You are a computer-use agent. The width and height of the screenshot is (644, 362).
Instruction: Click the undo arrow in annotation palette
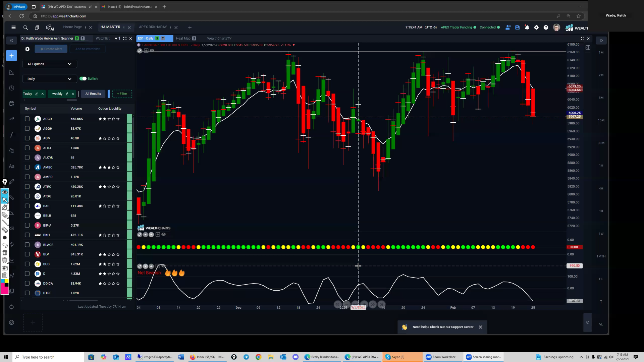5,245
